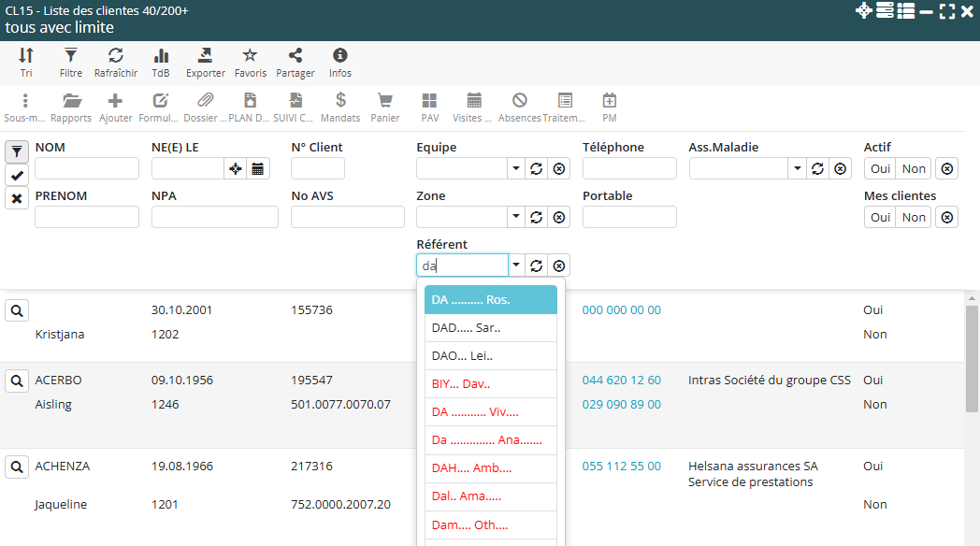Toggle Mes clientes to Oui
This screenshot has height=546, width=980.
[x=880, y=217]
